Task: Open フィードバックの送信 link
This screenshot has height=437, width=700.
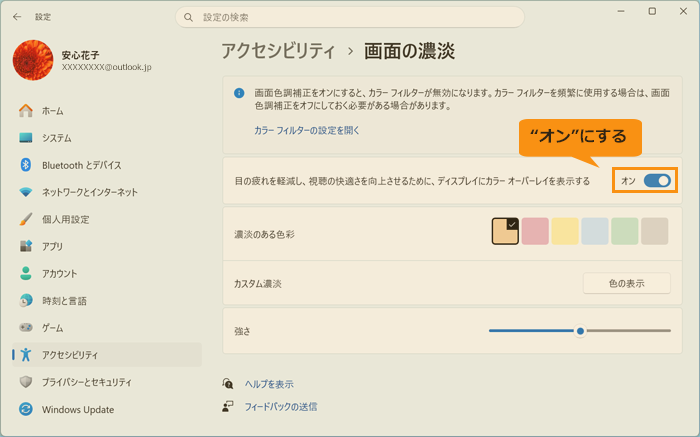Action: (x=281, y=407)
